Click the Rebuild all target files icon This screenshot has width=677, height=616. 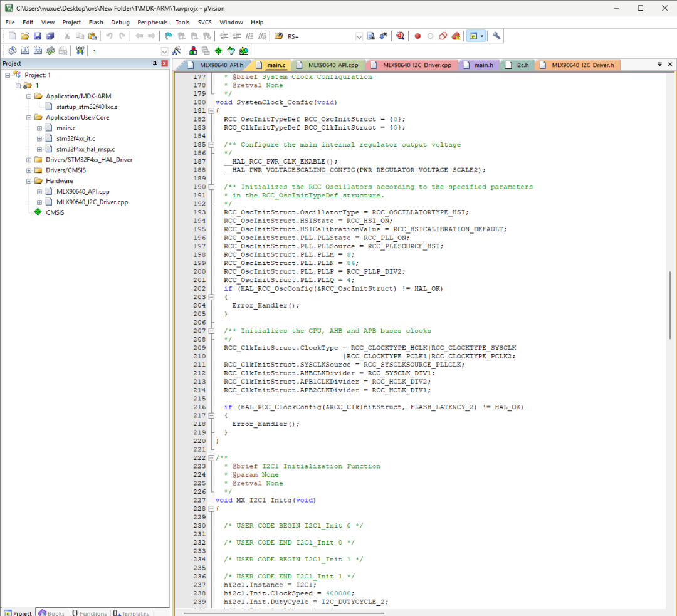point(36,50)
